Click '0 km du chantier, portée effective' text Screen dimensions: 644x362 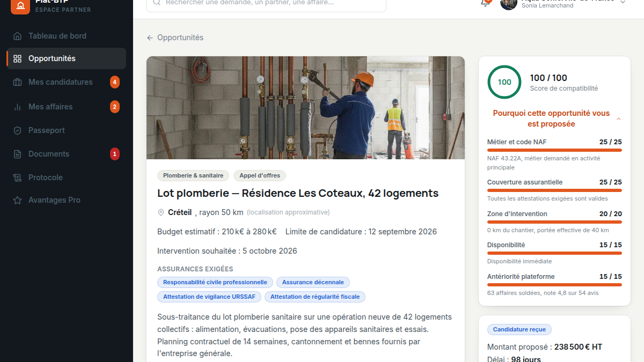[x=548, y=230]
